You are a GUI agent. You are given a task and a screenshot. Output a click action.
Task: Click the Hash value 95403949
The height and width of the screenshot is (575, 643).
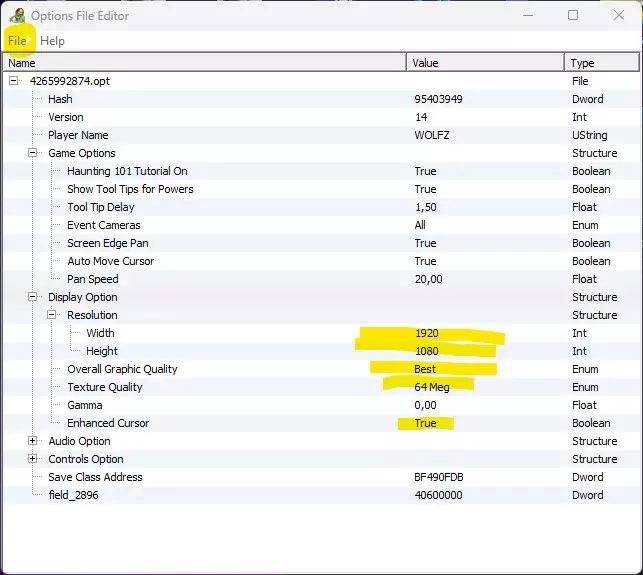[x=438, y=99]
